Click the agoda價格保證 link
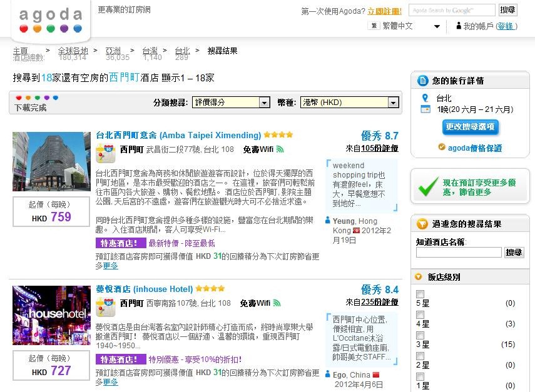Image resolution: width=535 pixels, height=392 pixels. click(x=474, y=148)
